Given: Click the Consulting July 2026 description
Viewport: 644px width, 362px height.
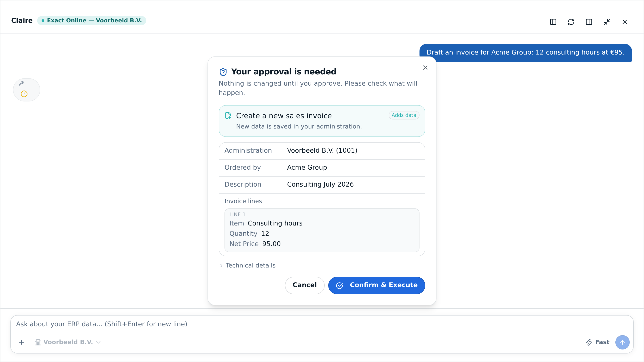Looking at the screenshot, I should point(320,184).
